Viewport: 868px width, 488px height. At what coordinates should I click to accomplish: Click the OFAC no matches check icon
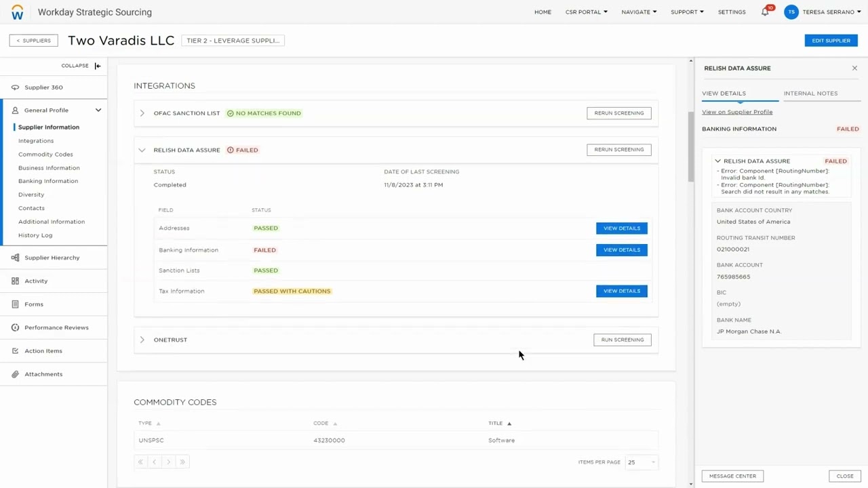[x=230, y=113]
